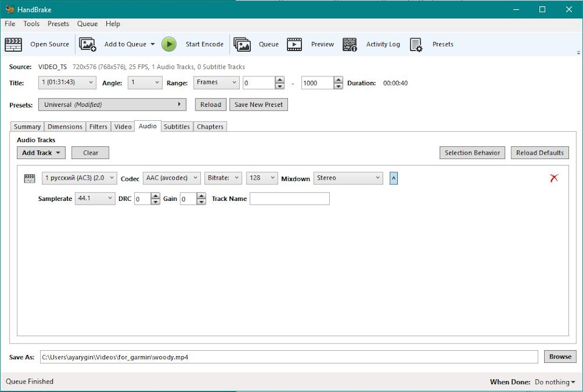Open the Activity Log icon
The image size is (583, 392).
[350, 44]
